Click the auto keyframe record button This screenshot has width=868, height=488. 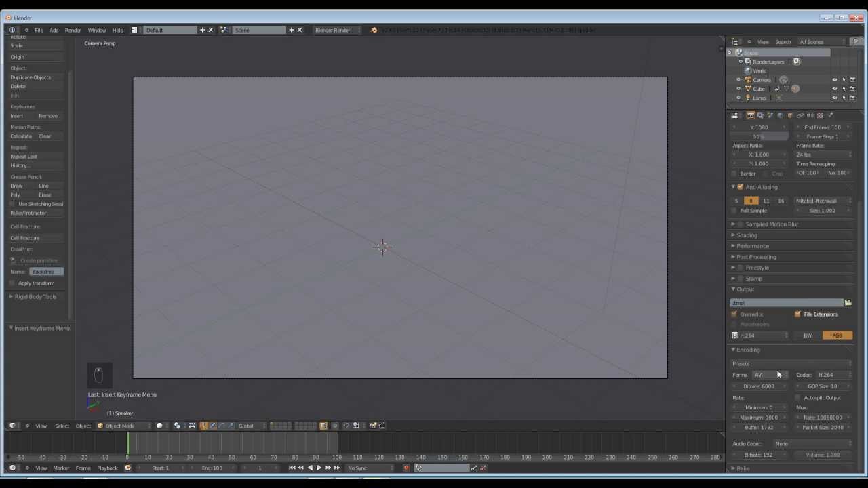pyautogui.click(x=406, y=468)
